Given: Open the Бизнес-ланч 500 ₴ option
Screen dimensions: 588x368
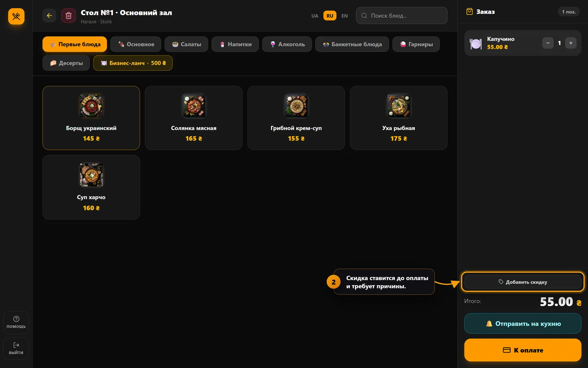Looking at the screenshot, I should click(133, 63).
